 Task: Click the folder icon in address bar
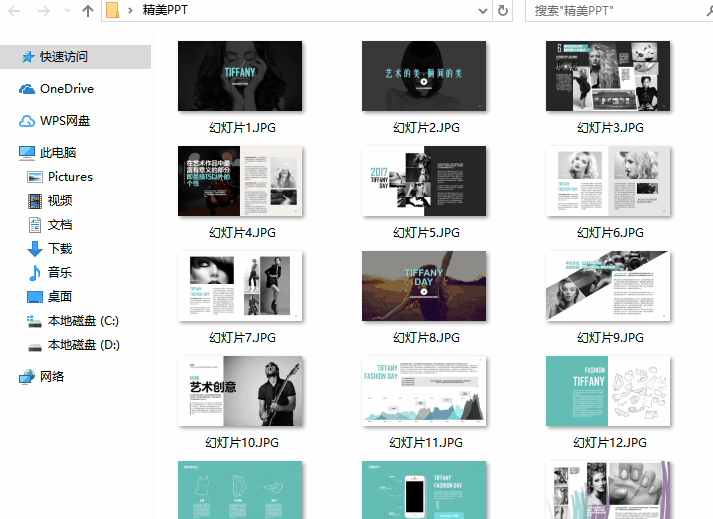pos(112,10)
